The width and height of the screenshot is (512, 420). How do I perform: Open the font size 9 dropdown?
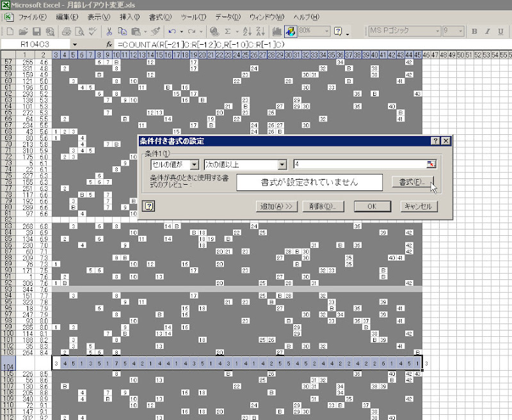click(460, 31)
